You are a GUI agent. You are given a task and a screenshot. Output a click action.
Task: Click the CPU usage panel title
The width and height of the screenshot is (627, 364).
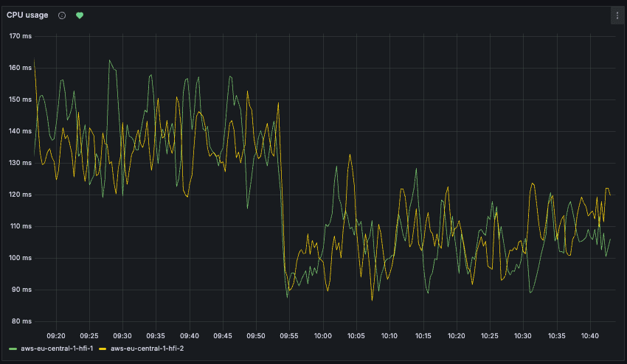point(27,15)
